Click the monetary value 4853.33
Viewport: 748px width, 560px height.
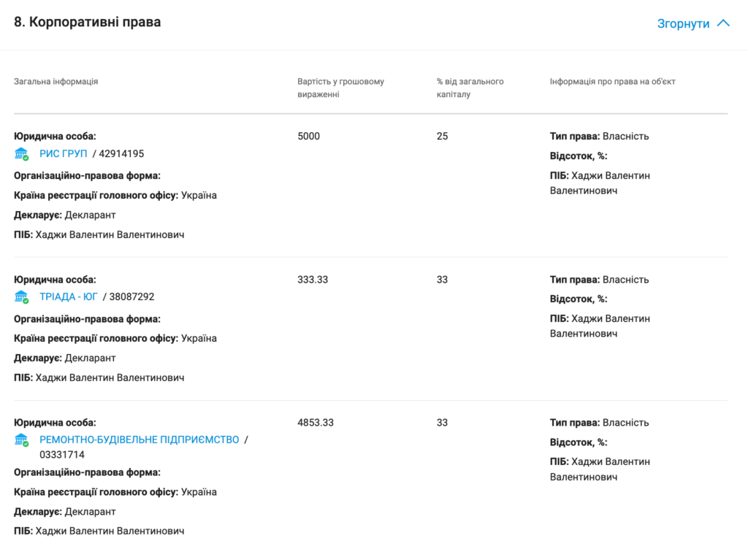pos(316,422)
